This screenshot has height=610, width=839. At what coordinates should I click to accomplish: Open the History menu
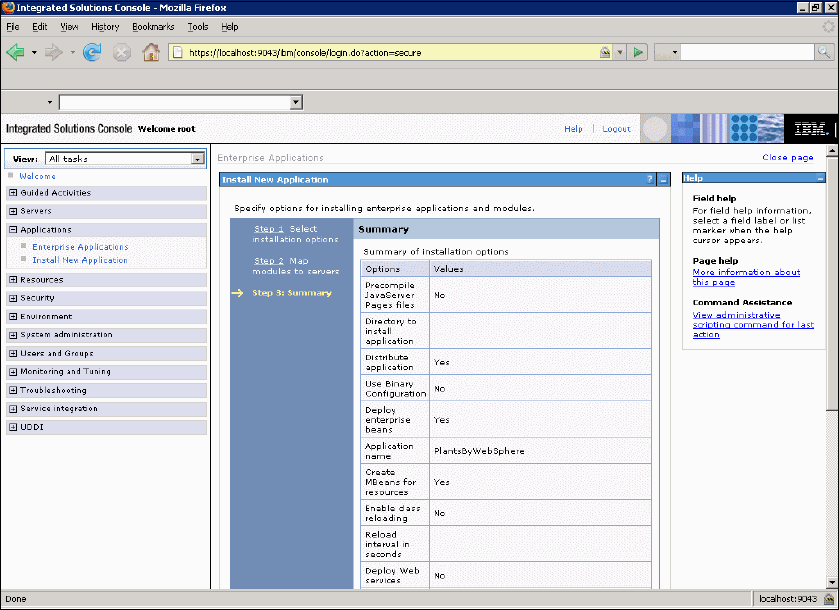pos(105,27)
